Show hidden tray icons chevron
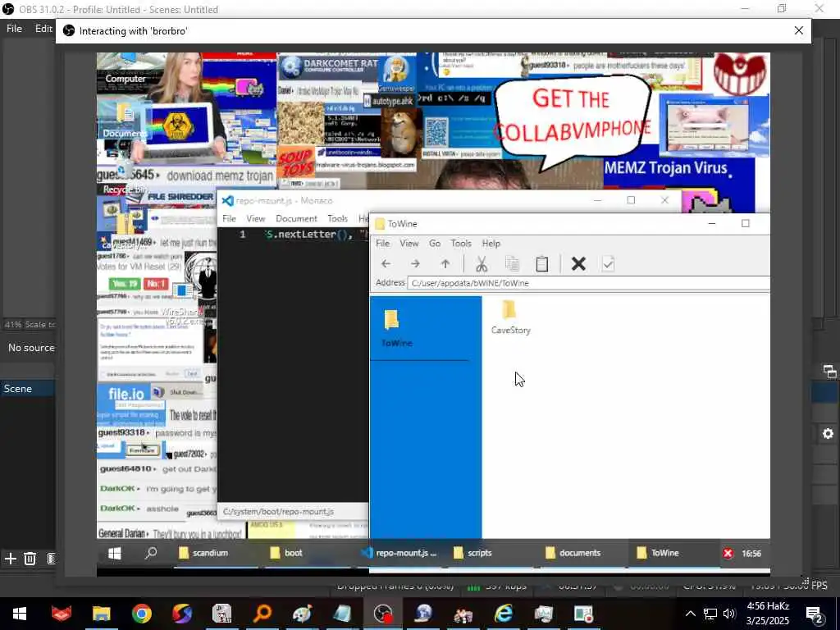 pos(691,614)
